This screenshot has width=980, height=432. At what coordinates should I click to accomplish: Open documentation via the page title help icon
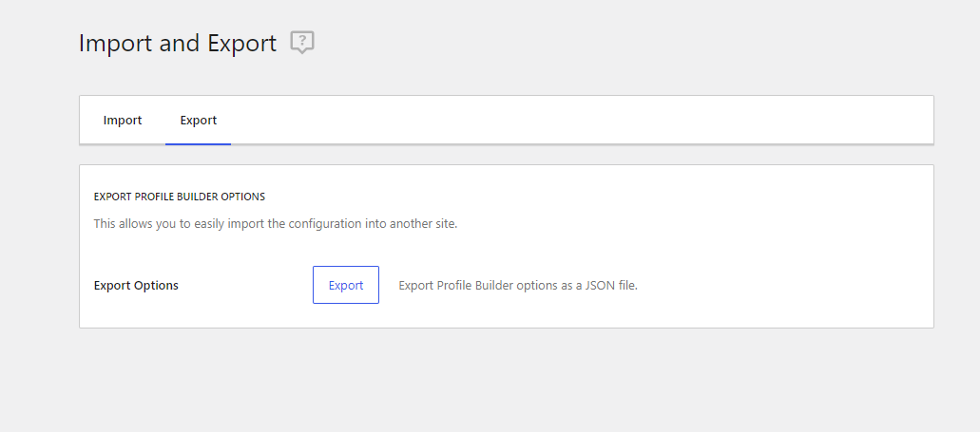pyautogui.click(x=302, y=43)
